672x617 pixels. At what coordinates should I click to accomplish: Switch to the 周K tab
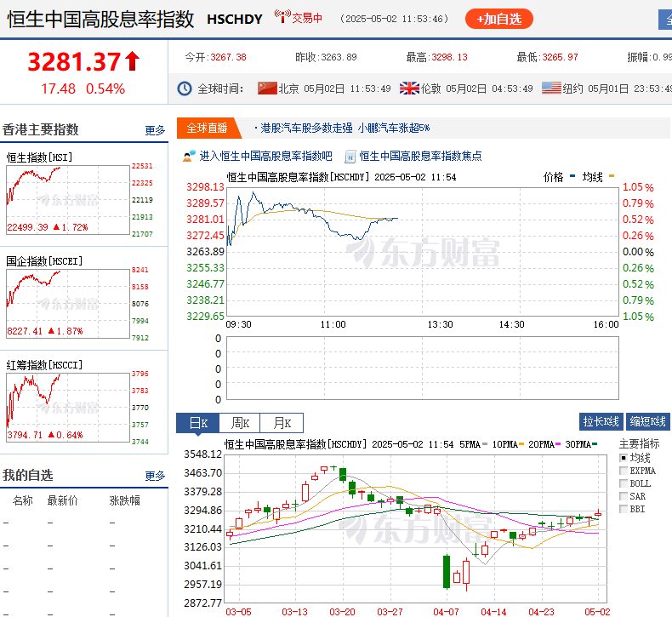coord(240,423)
